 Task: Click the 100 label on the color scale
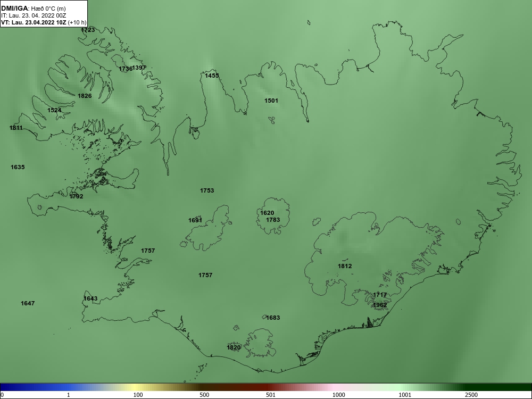point(138,395)
